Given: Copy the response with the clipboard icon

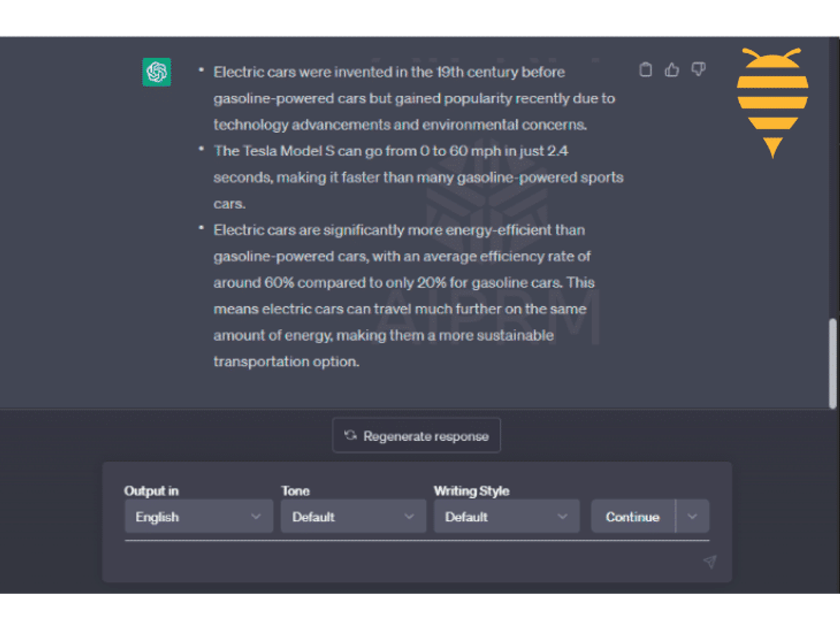Looking at the screenshot, I should 645,69.
